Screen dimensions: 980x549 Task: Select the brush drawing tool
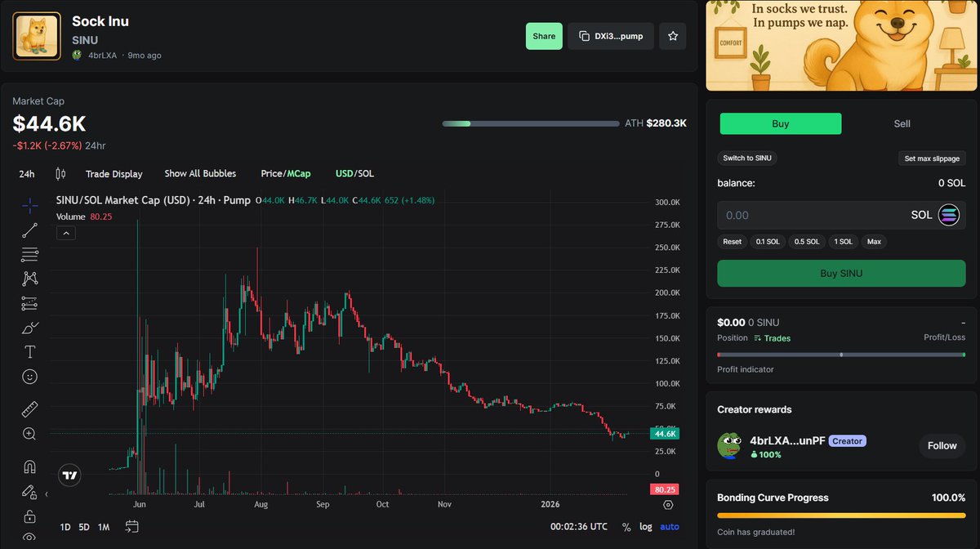pyautogui.click(x=30, y=328)
